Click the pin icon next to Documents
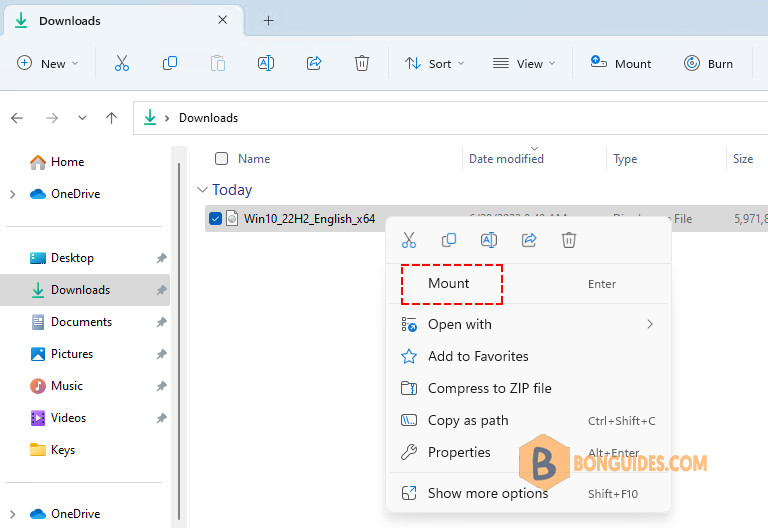Screen dimensions: 768x528 [x=162, y=322]
